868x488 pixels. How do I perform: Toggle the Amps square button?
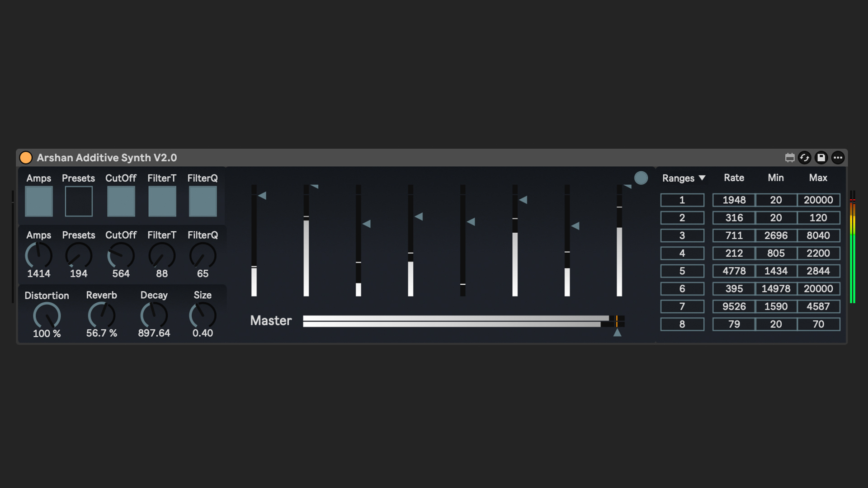click(39, 202)
